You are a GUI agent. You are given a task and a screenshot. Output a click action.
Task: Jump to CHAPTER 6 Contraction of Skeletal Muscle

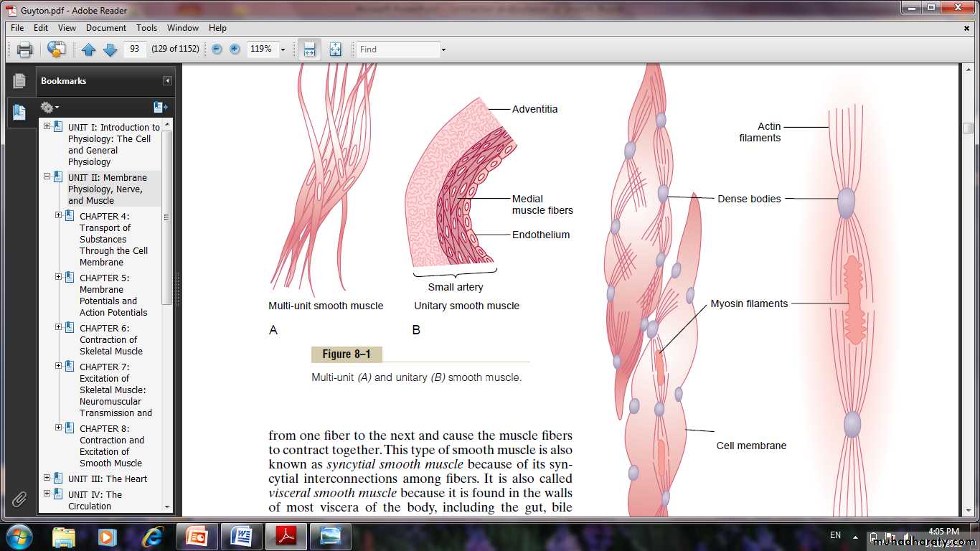click(111, 339)
